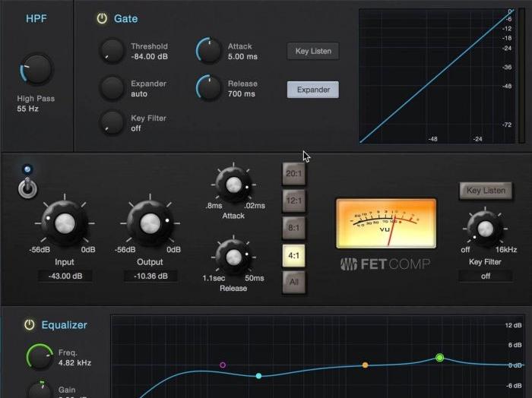Click the green EQ band point
The height and width of the screenshot is (398, 532).
(x=439, y=357)
